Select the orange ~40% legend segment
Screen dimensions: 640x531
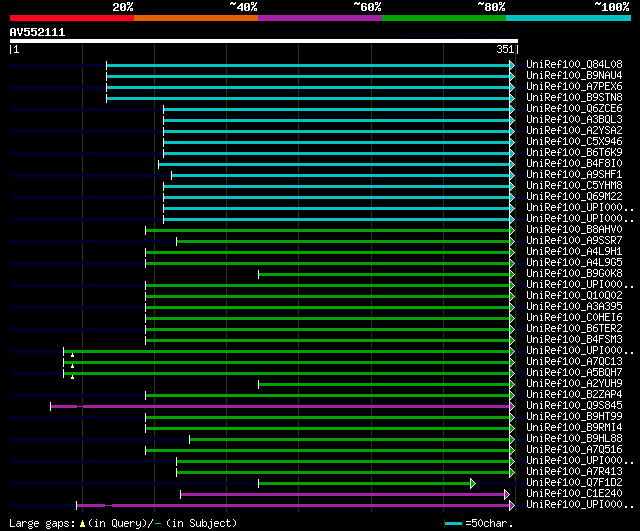coord(196,18)
